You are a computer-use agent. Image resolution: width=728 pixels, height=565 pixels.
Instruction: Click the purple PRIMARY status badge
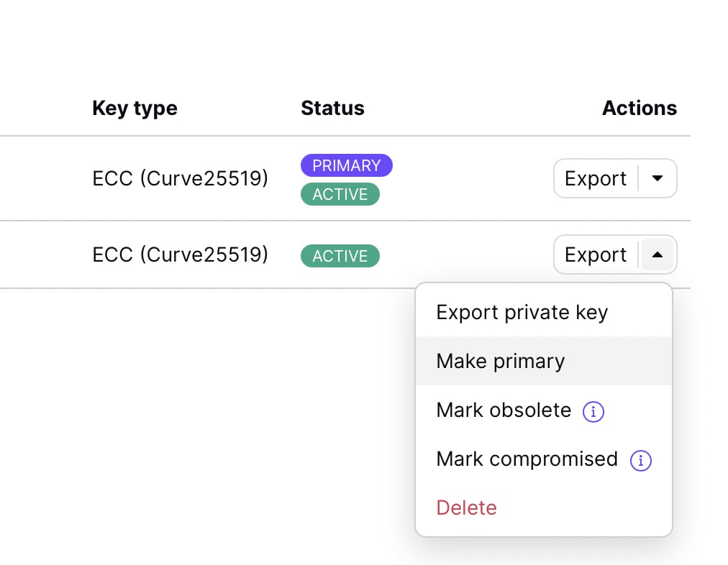(x=347, y=165)
